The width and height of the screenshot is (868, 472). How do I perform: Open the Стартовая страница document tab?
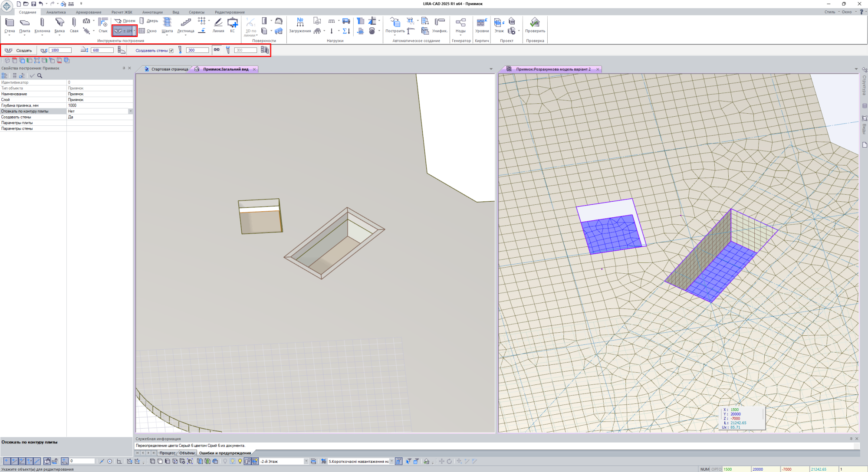169,69
